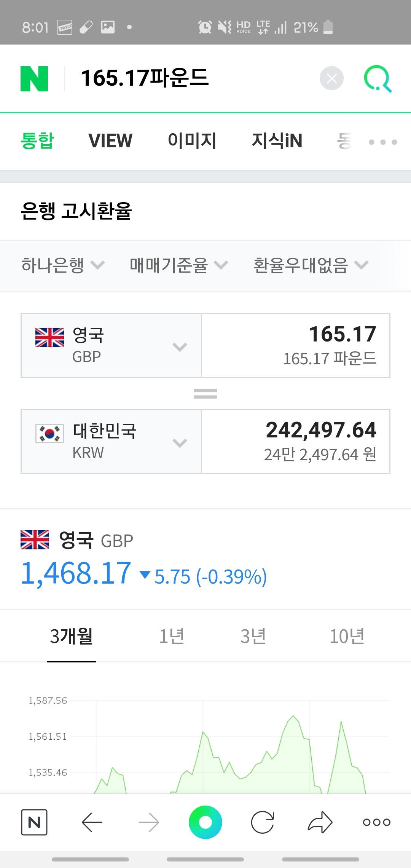Image resolution: width=411 pixels, height=868 pixels.
Task: Tap the green search magnifier icon
Action: [377, 79]
